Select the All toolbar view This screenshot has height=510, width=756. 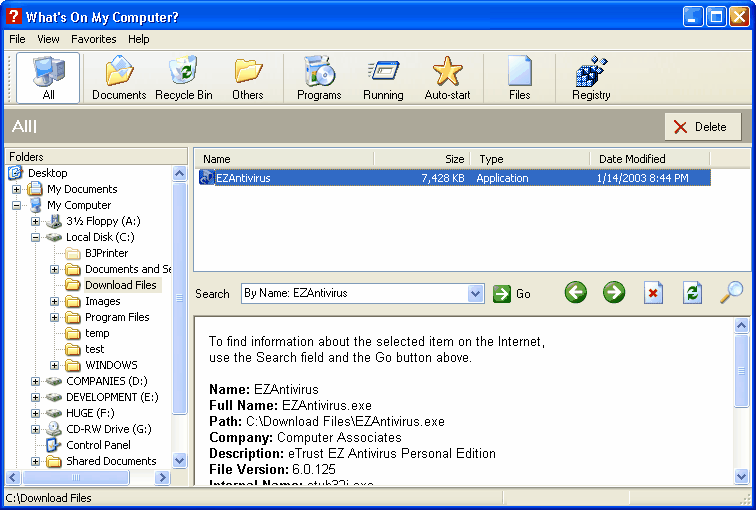pyautogui.click(x=48, y=78)
